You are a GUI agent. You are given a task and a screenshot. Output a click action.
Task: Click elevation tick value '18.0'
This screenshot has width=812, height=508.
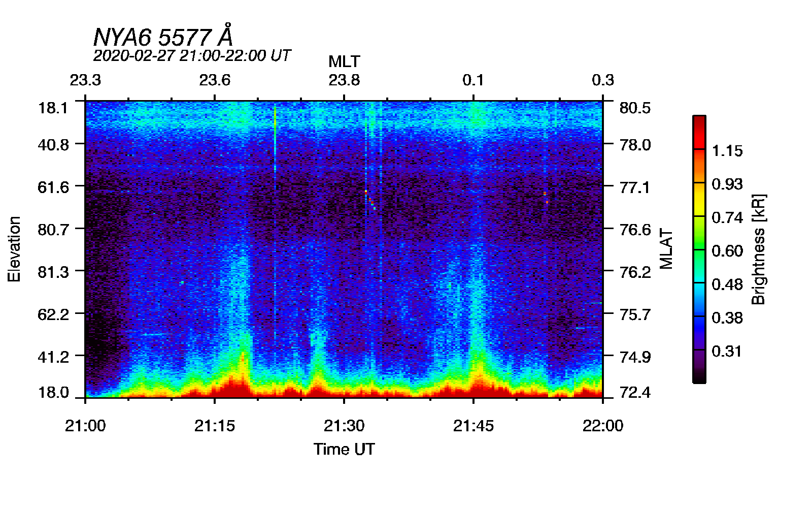click(53, 393)
